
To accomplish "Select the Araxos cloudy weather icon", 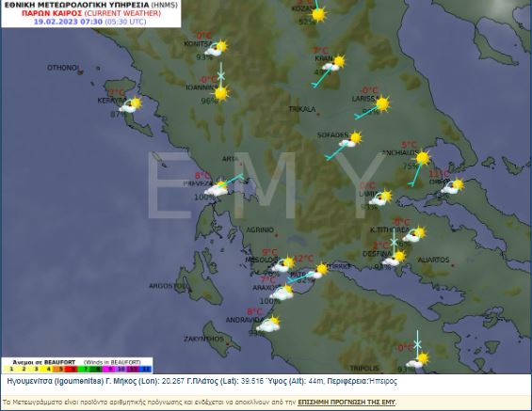I will click(x=282, y=292).
